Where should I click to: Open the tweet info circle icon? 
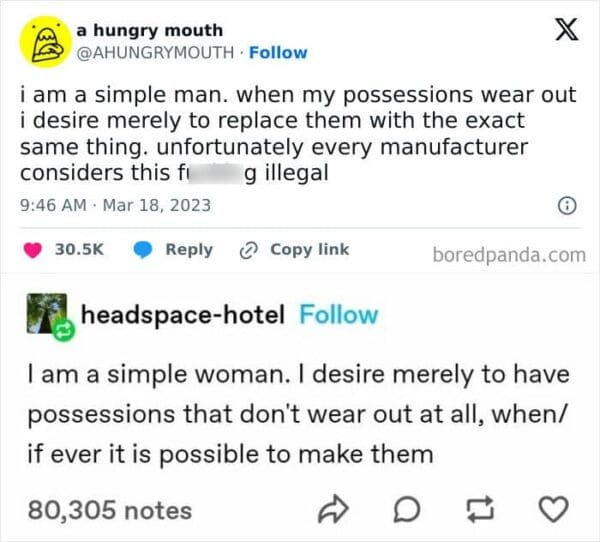pos(567,206)
